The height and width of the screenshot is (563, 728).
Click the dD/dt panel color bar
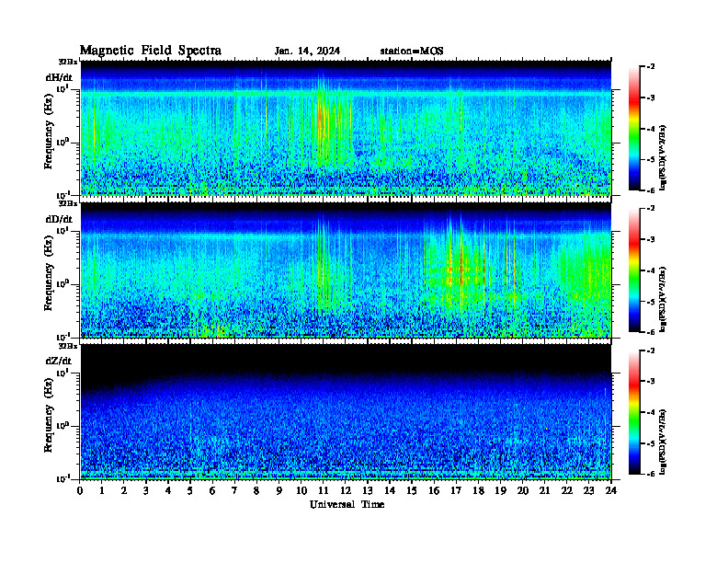click(633, 270)
